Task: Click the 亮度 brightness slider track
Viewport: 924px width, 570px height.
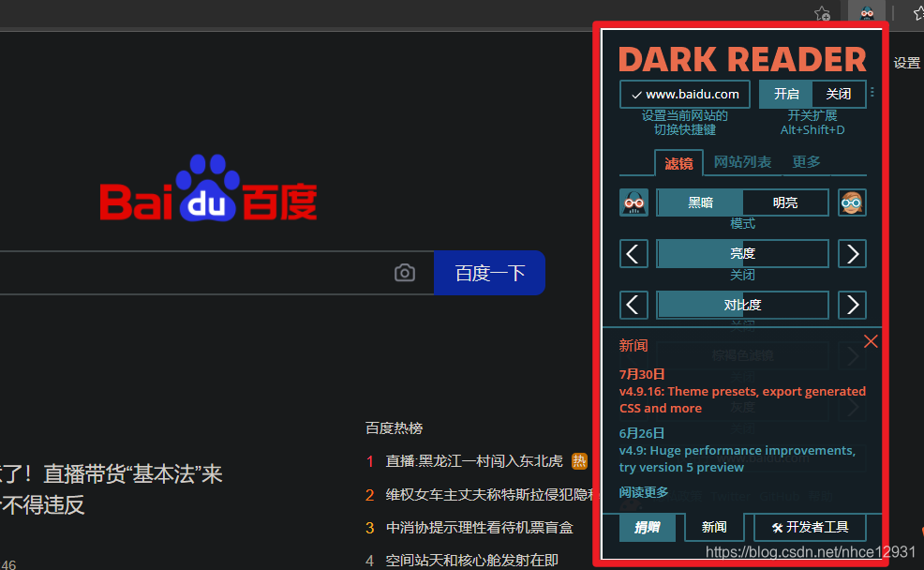Action: coord(742,254)
